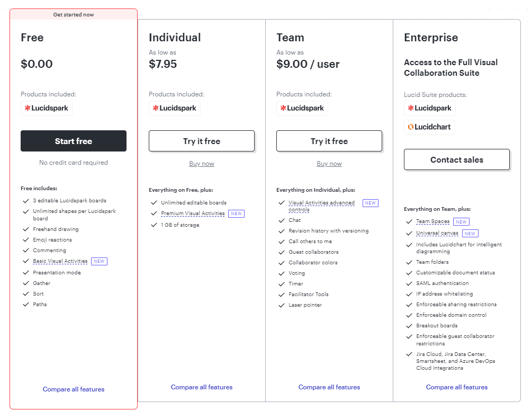Click the Lucidchart logo in Enterprise plan

[429, 127]
